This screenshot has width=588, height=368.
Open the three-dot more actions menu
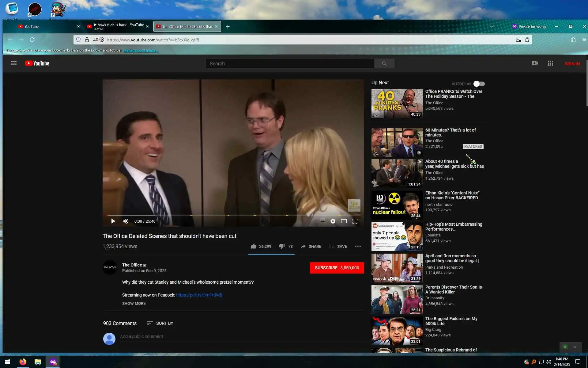click(358, 246)
